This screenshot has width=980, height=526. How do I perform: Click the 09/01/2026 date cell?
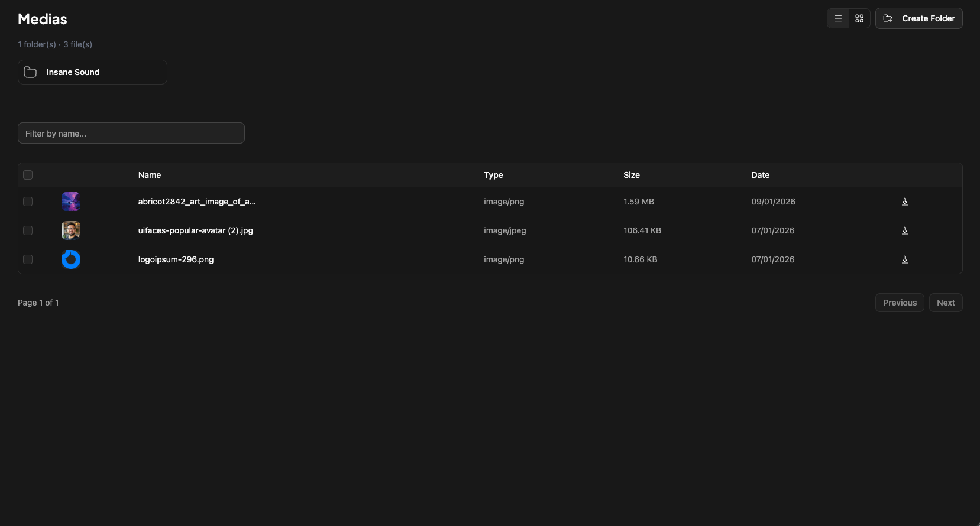(x=774, y=202)
